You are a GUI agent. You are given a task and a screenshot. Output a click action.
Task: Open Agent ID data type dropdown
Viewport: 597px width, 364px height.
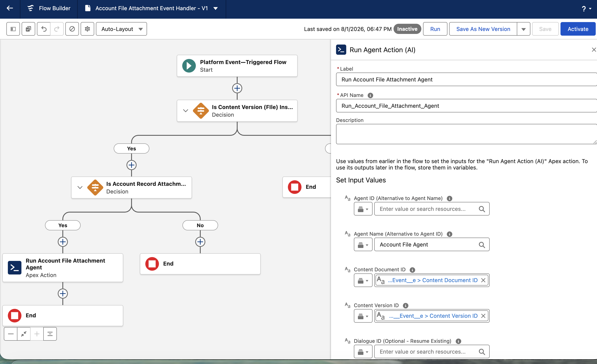(363, 209)
